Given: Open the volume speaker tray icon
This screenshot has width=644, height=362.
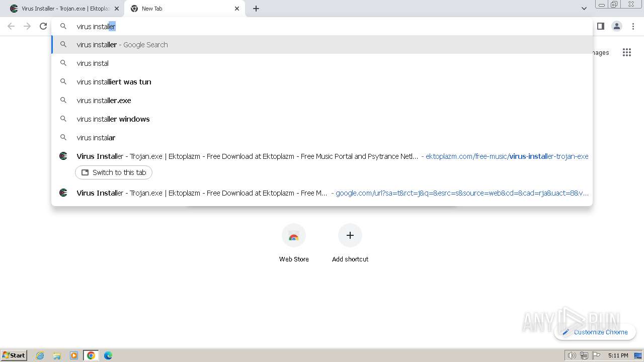Looking at the screenshot, I should click(x=572, y=355).
